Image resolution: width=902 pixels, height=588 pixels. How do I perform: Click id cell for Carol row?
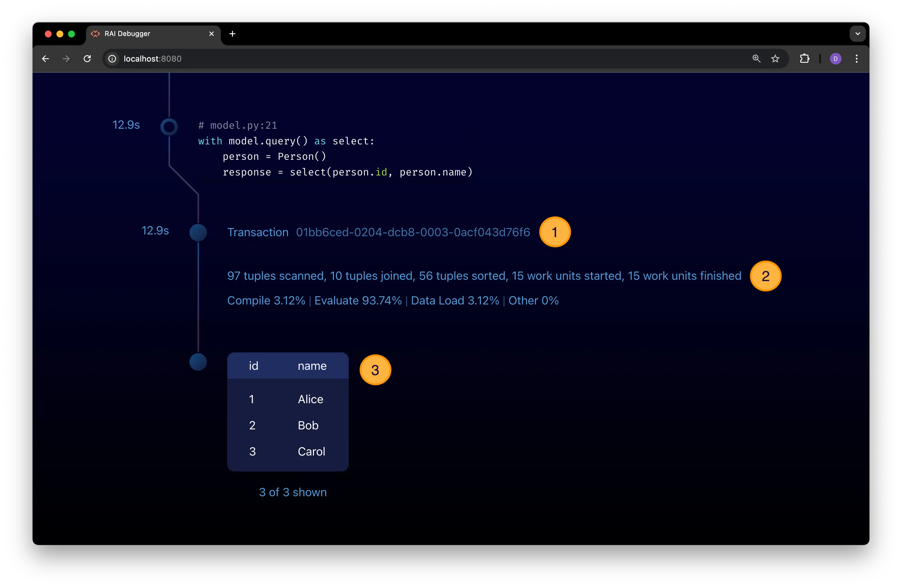point(253,451)
